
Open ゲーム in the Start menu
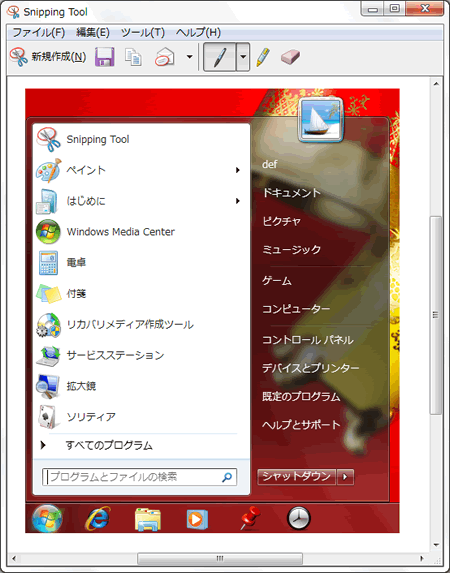[277, 281]
